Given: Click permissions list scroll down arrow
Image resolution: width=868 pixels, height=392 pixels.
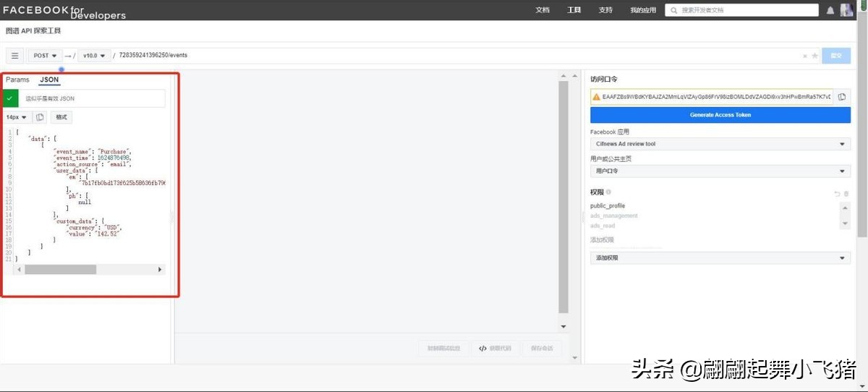Looking at the screenshot, I should [845, 225].
